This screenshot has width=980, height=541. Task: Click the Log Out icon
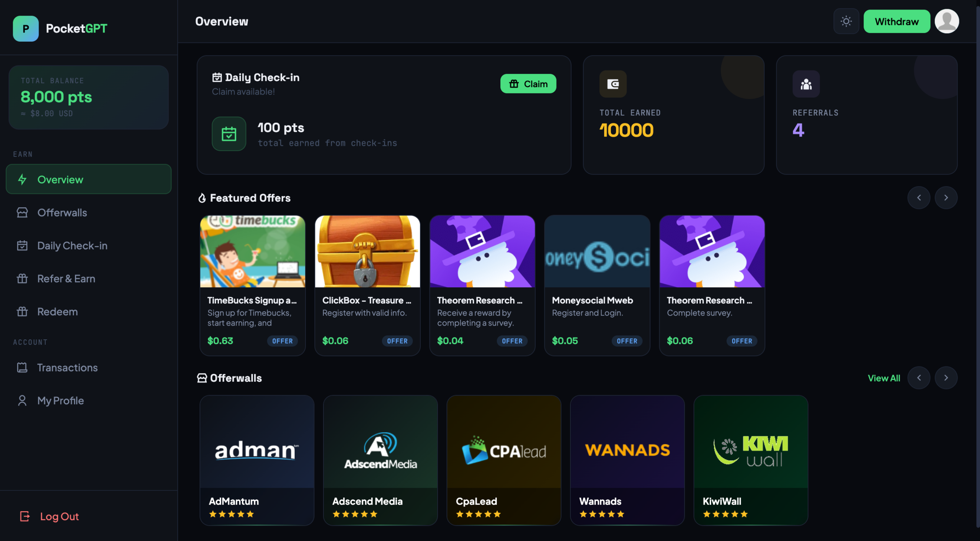(25, 516)
